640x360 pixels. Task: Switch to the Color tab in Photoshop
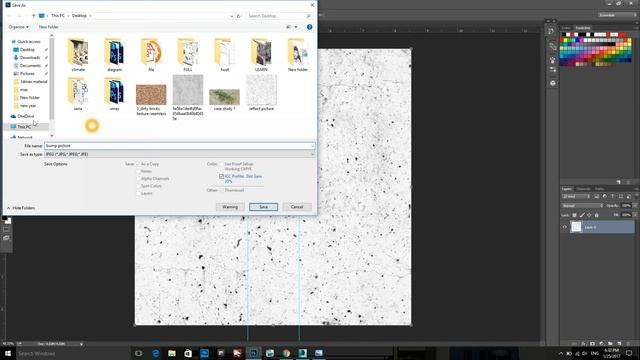(566, 28)
